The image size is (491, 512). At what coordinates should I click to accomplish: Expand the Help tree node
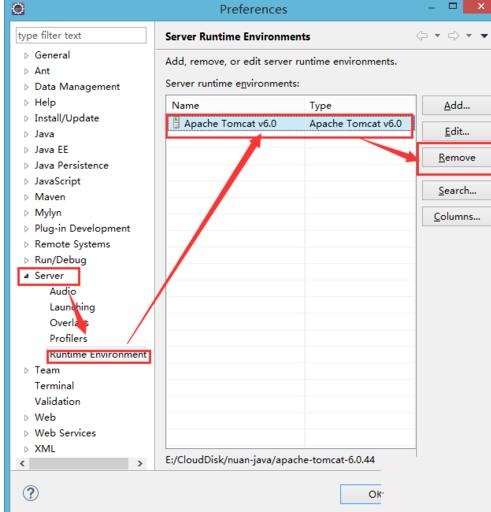(x=26, y=103)
